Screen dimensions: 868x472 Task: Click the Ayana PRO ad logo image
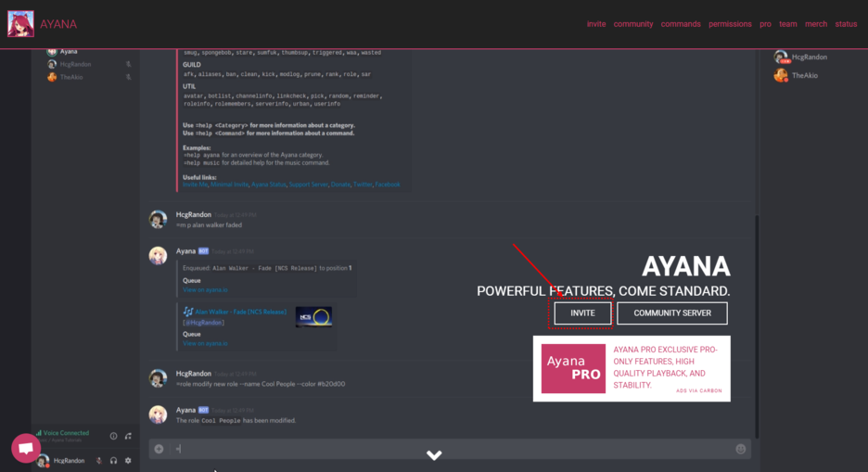coord(573,368)
